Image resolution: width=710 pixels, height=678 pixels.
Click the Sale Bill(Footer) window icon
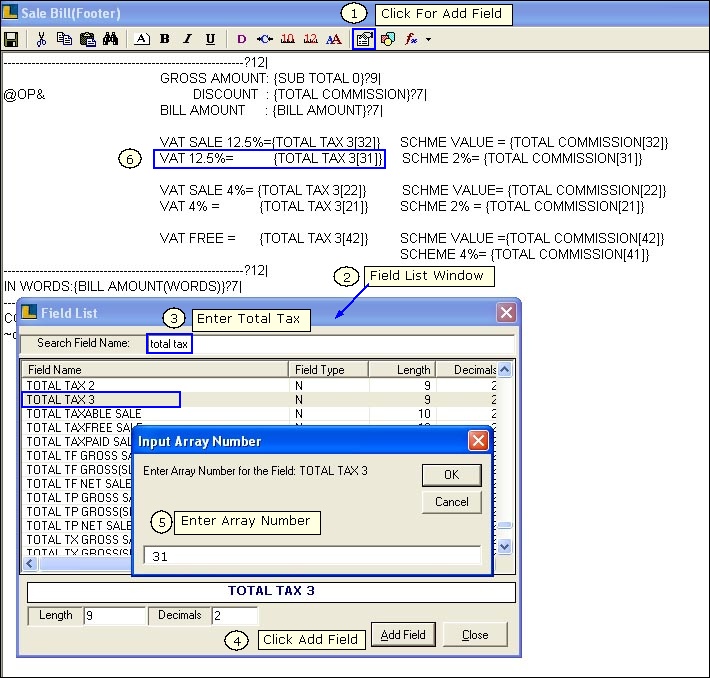[10, 12]
